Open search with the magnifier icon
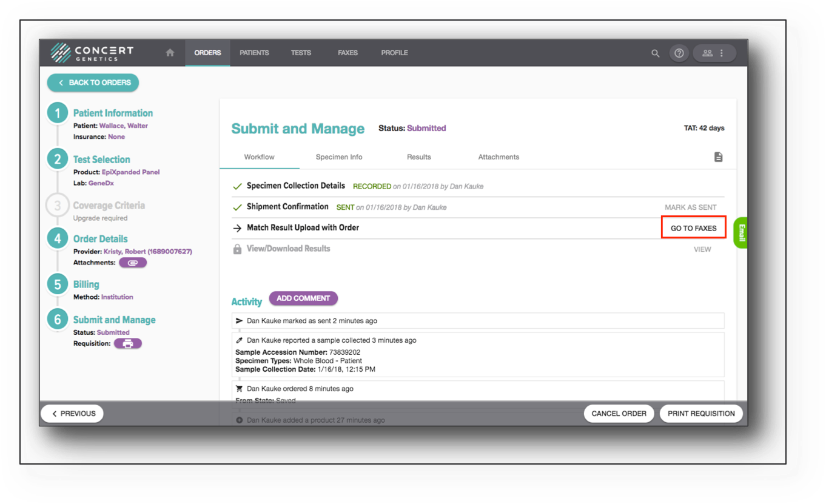Screen dimensions: 826x504 [655, 53]
